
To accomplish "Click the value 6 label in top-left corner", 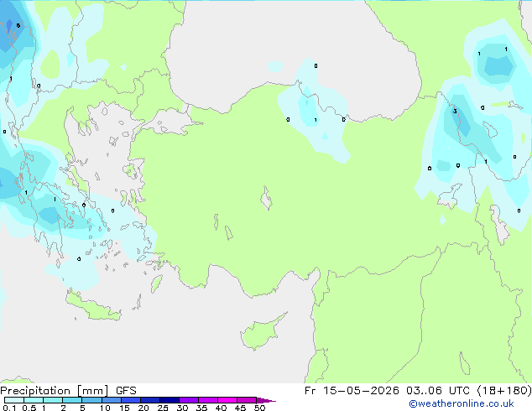I will [x=18, y=25].
